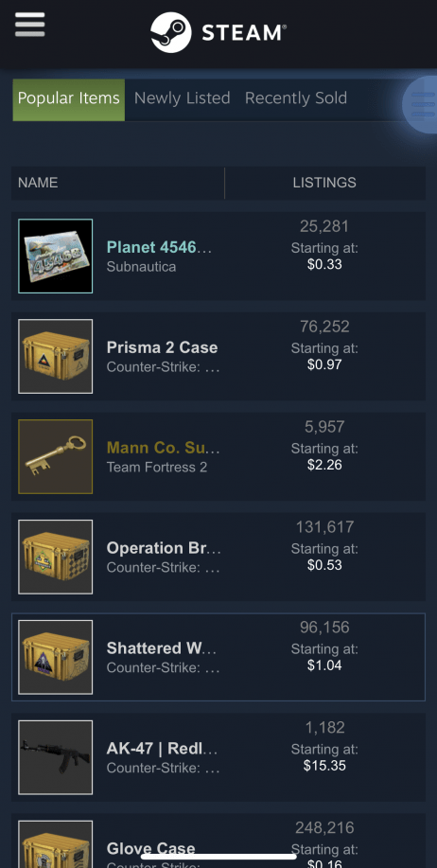Open the Mann Co. Supply item link

164,448
